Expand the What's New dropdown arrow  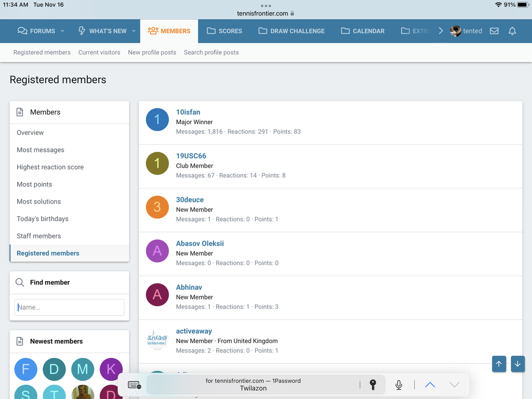point(134,31)
